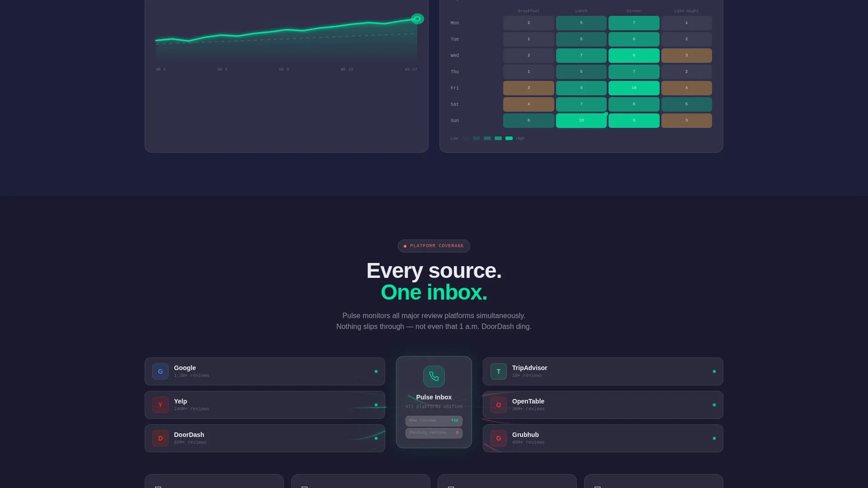Click the Dinner column header
868x488 pixels.
point(634,11)
